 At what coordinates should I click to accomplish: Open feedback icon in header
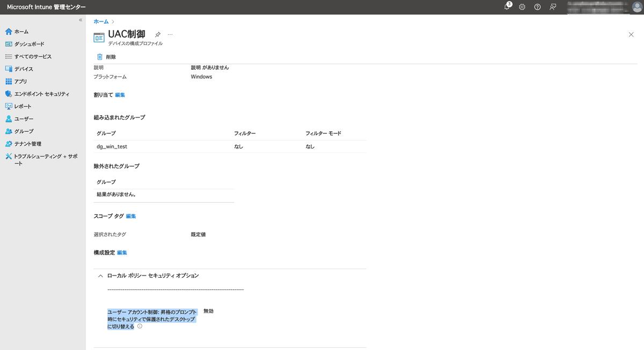point(553,7)
